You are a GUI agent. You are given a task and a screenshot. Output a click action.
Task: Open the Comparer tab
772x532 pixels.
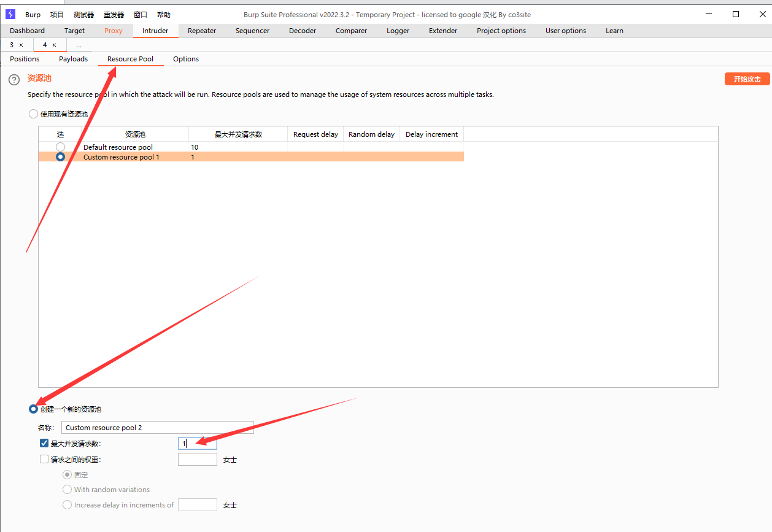[x=351, y=31]
